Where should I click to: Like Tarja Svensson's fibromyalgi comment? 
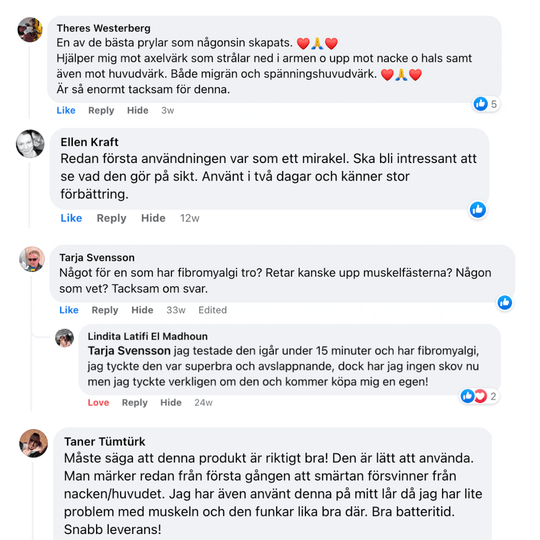tap(69, 310)
